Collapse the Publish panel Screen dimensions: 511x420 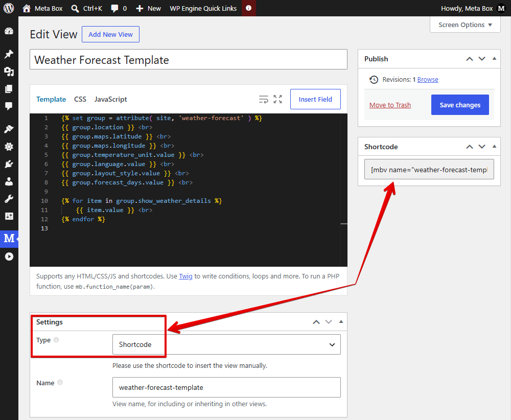(494, 59)
